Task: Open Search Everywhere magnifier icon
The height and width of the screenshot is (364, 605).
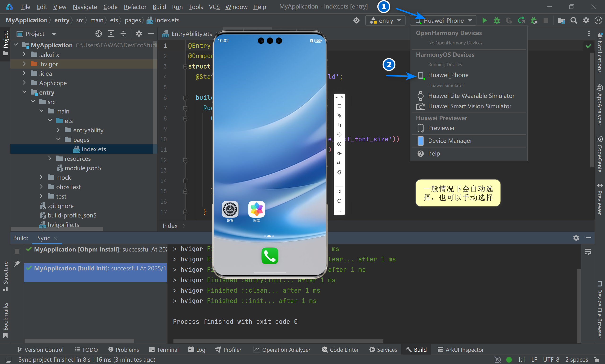Action: 574,20
